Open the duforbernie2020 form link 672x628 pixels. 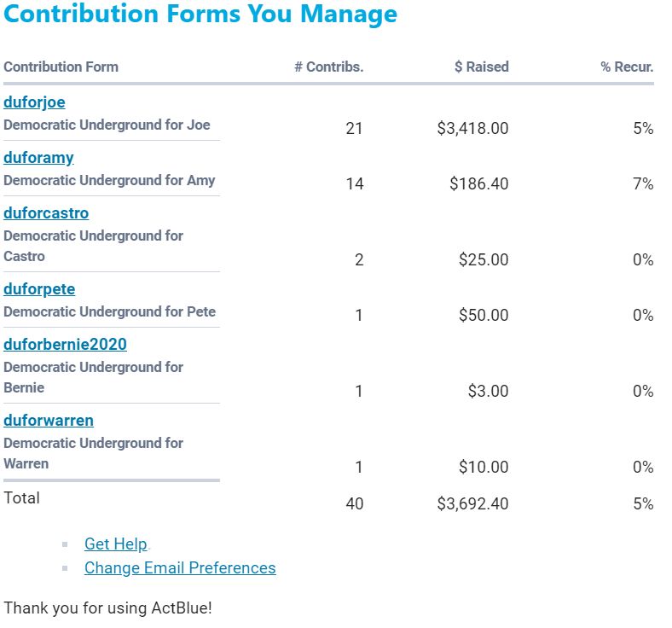[x=65, y=345]
